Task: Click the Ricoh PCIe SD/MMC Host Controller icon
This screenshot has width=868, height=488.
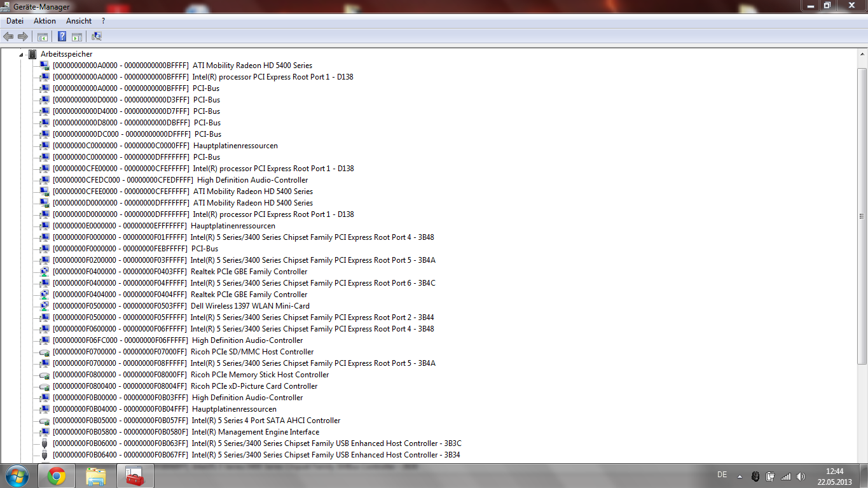Action: 45,352
